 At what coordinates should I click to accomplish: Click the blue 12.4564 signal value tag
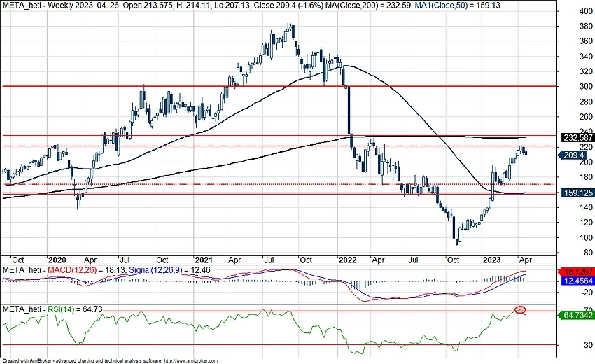point(577,281)
